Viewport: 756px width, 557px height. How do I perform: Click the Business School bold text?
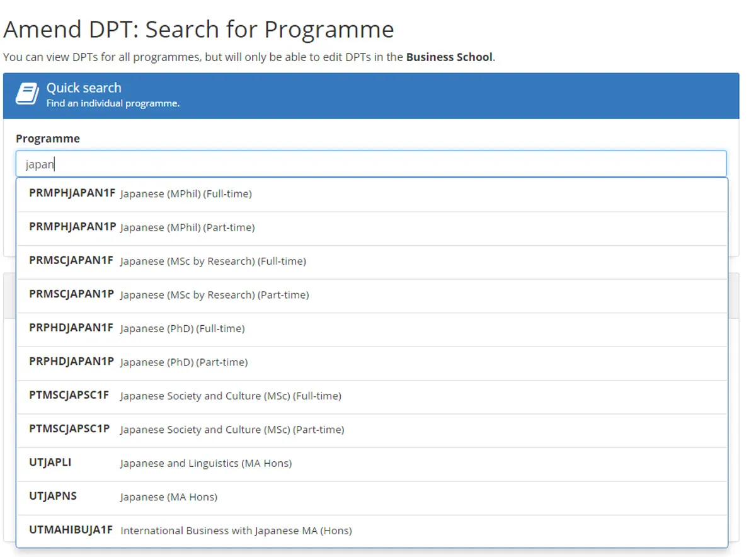pos(449,57)
